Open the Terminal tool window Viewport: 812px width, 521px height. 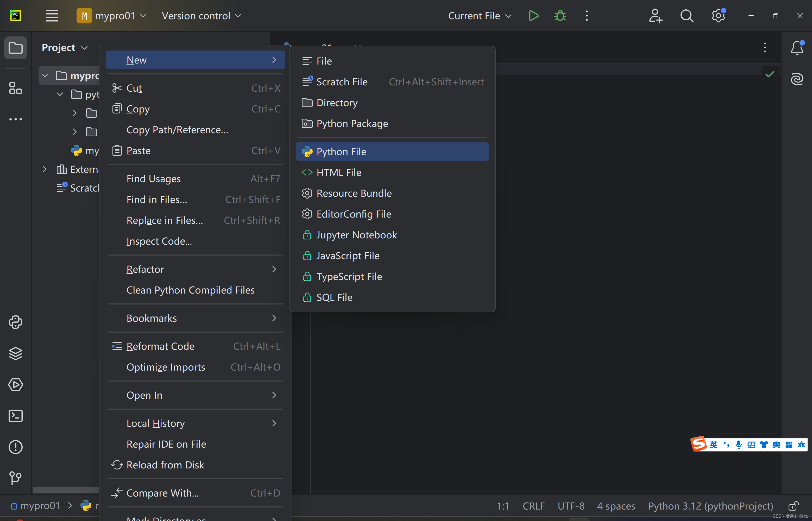point(16,416)
